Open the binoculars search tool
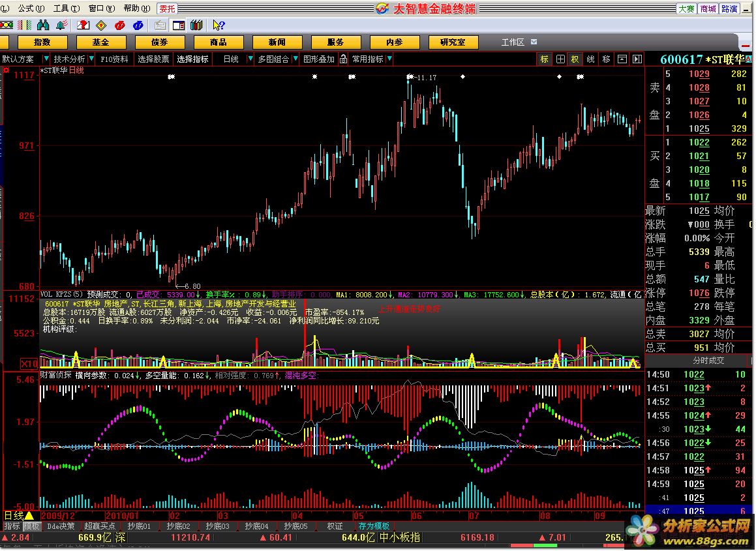The height and width of the screenshot is (551, 756). (43, 25)
